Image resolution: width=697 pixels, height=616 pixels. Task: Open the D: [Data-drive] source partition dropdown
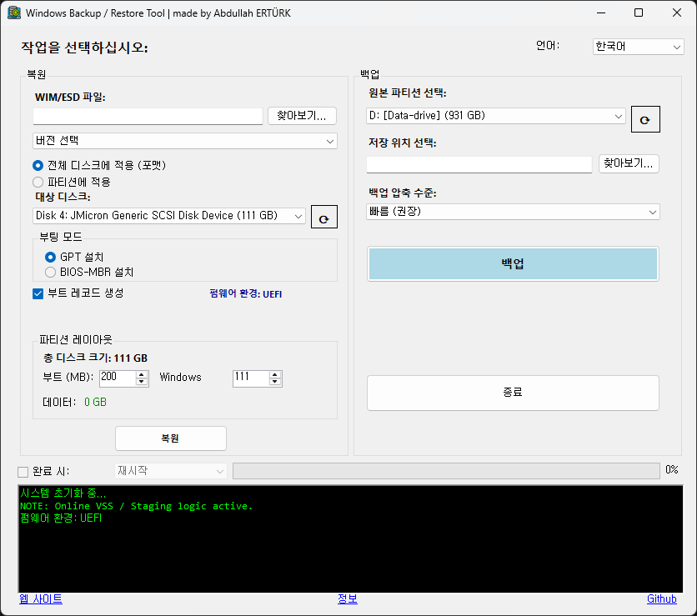(x=495, y=116)
